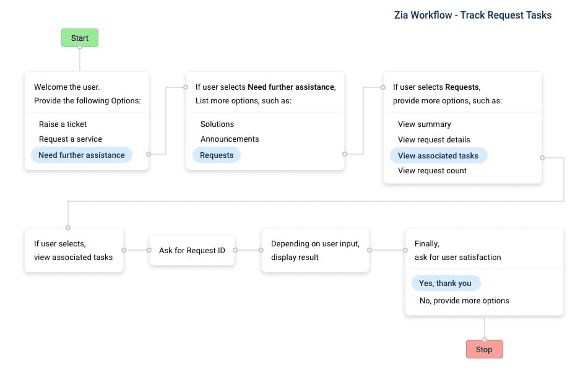Screen dimensions: 588x377
Task: Select the Request a service option
Action: click(70, 139)
